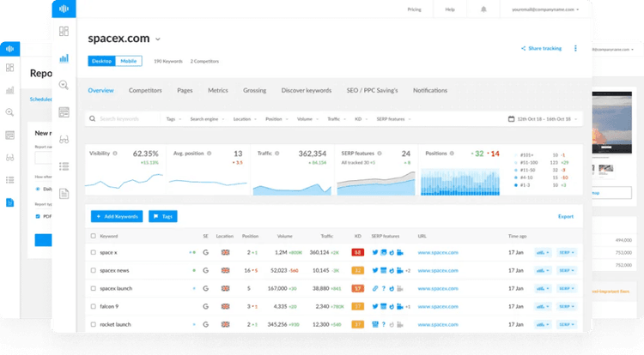Image resolution: width=644 pixels, height=355 pixels.
Task: Select the bar chart rank tracking icon
Action: (x=64, y=58)
